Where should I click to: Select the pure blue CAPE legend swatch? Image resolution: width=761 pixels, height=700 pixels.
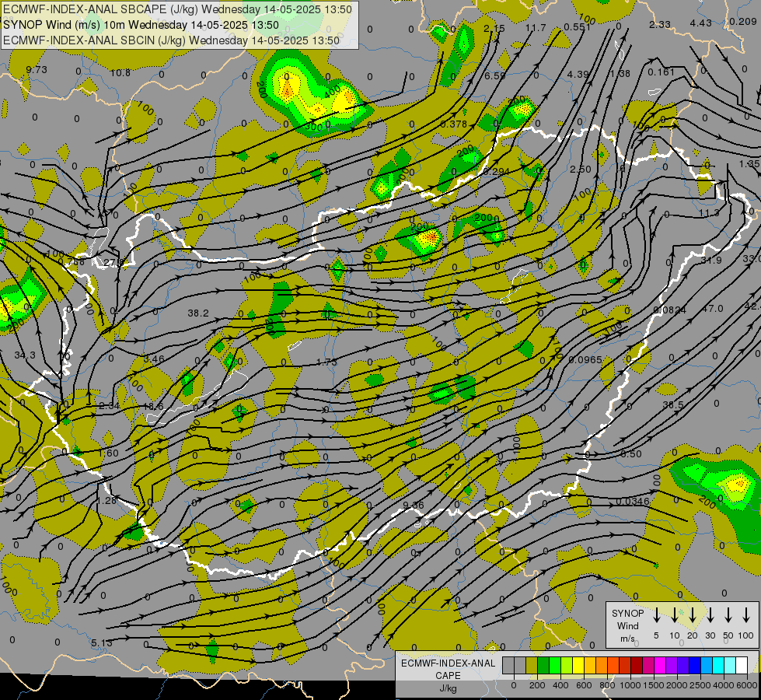695,665
